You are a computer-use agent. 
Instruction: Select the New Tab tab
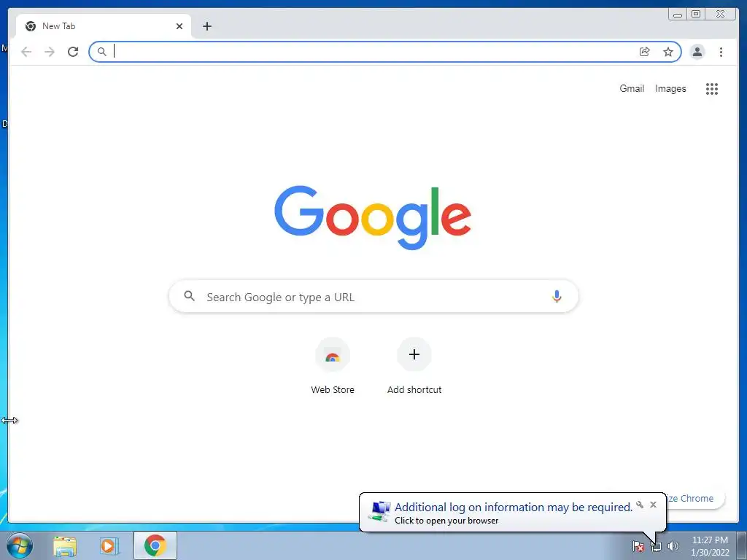pyautogui.click(x=104, y=26)
